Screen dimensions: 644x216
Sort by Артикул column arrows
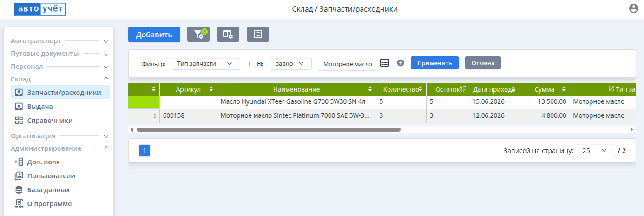click(211, 89)
